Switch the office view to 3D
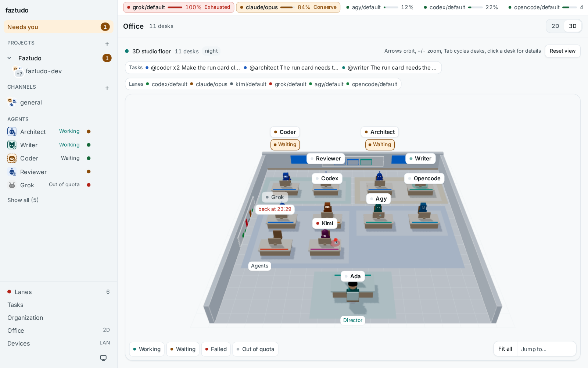Screen dimensions: 588x368 click(x=573, y=26)
